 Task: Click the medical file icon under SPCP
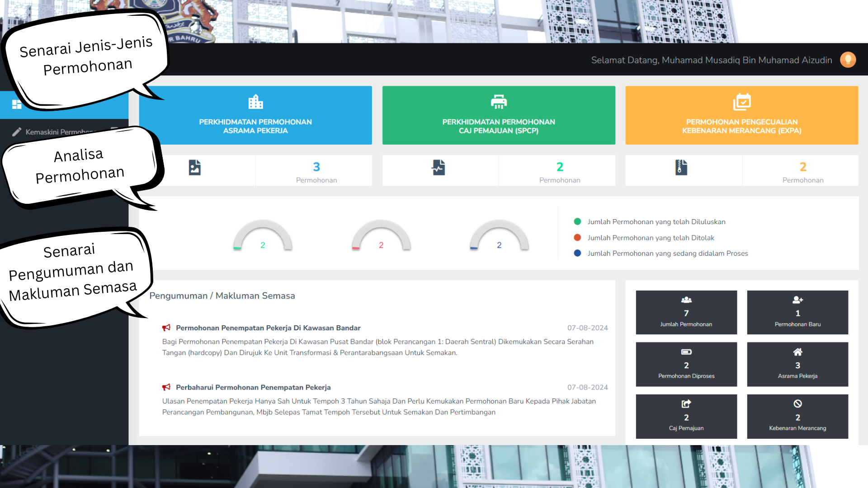tap(438, 168)
